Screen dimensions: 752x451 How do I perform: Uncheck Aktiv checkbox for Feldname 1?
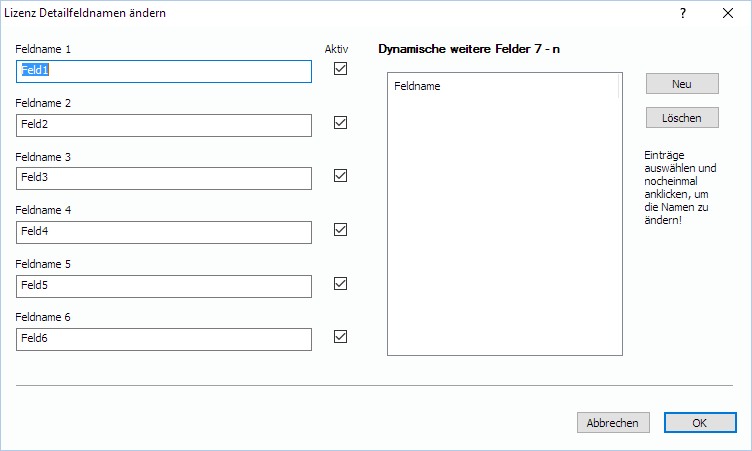341,69
